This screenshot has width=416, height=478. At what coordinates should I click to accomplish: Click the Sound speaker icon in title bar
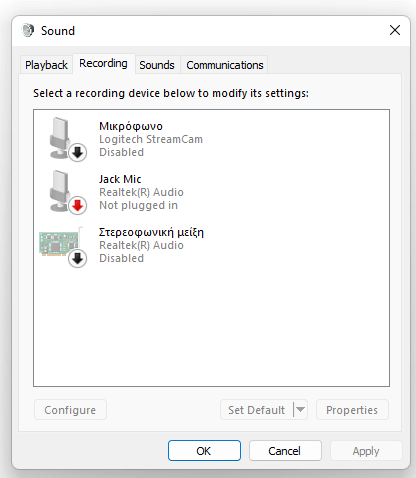pyautogui.click(x=28, y=30)
